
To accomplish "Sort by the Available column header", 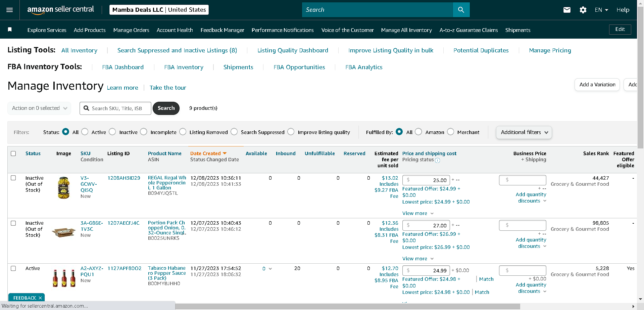I will [x=256, y=153].
